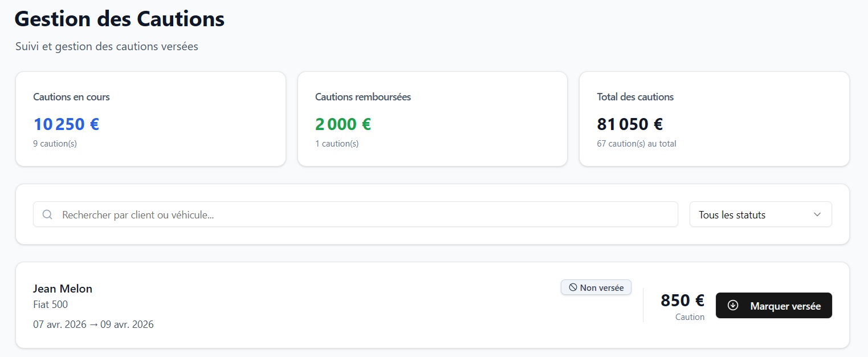Image resolution: width=868 pixels, height=357 pixels.
Task: Select the 'Cautions remboursées' card title
Action: [363, 97]
